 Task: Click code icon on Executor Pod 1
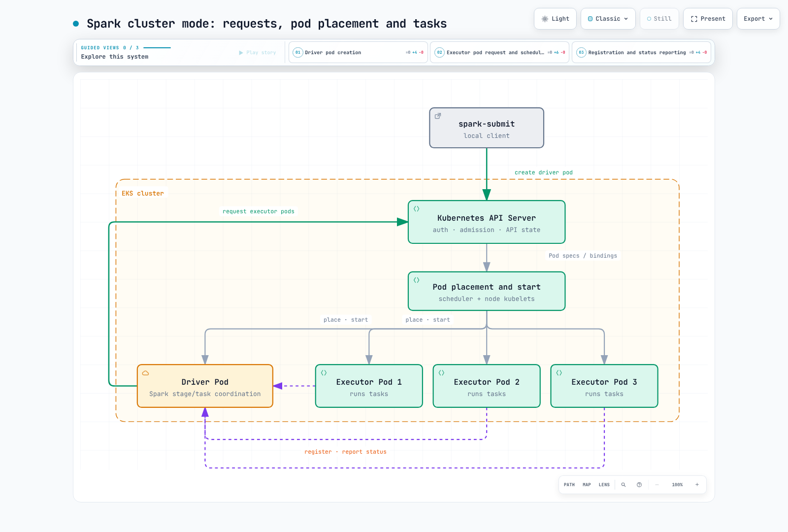click(324, 373)
